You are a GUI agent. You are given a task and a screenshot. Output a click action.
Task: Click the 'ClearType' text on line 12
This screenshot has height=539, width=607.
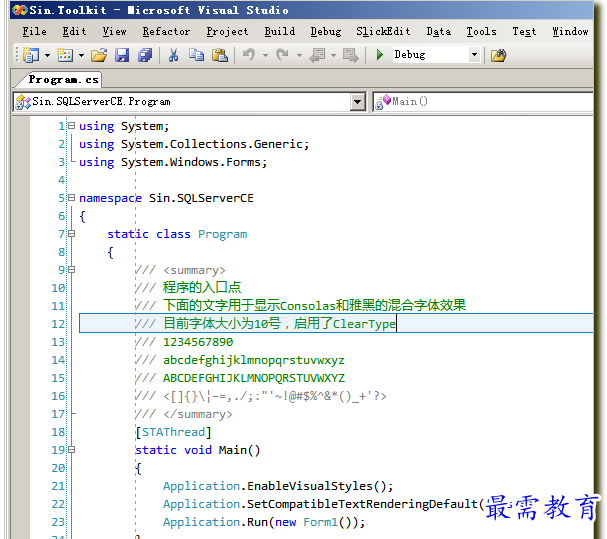[x=364, y=324]
